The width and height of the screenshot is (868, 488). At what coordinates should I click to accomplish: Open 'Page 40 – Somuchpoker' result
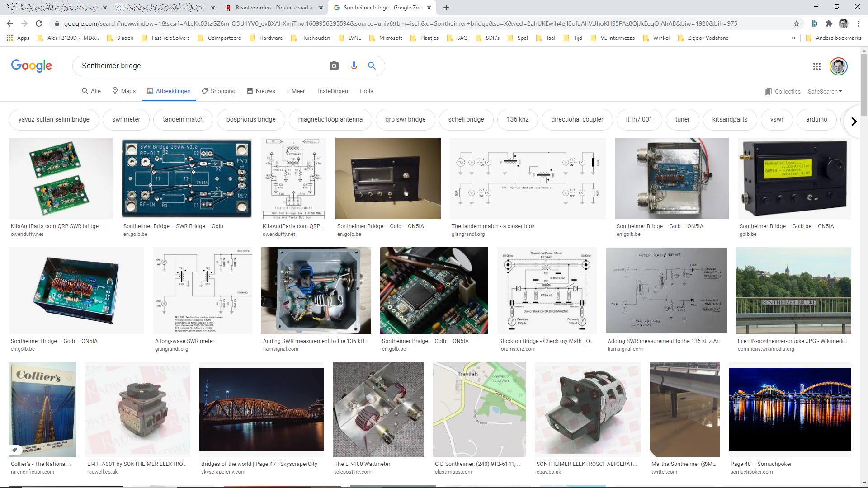[x=761, y=464]
